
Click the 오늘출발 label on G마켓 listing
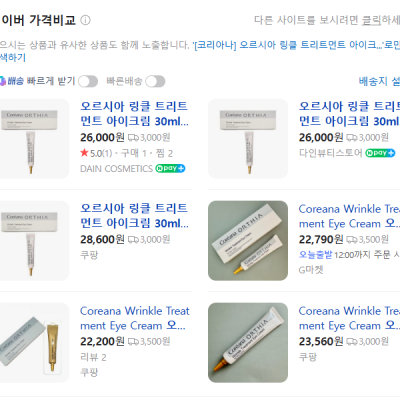point(315,255)
